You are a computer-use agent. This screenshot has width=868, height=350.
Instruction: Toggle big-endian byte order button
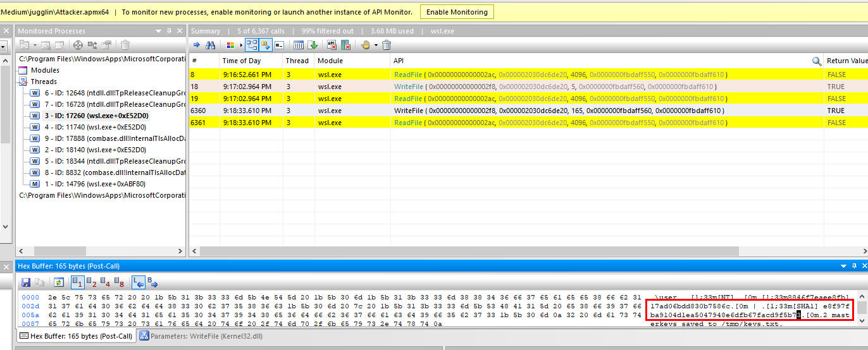152,282
